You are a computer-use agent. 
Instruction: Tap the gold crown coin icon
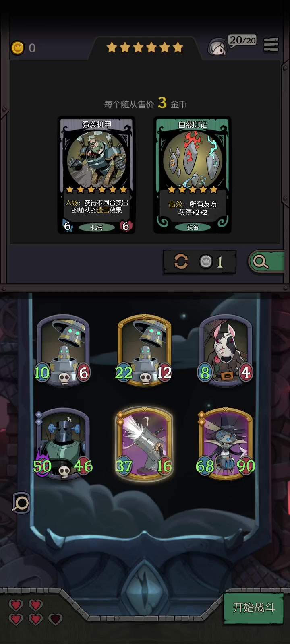tap(17, 48)
